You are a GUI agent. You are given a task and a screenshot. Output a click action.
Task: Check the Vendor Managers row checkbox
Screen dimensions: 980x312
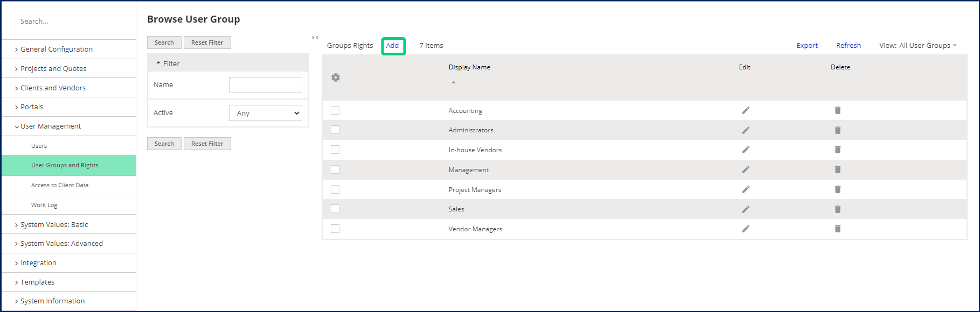335,229
